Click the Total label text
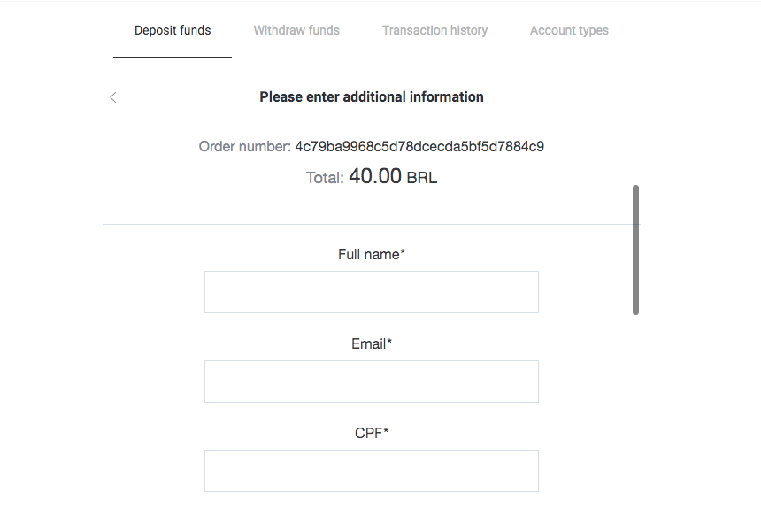 coord(324,177)
